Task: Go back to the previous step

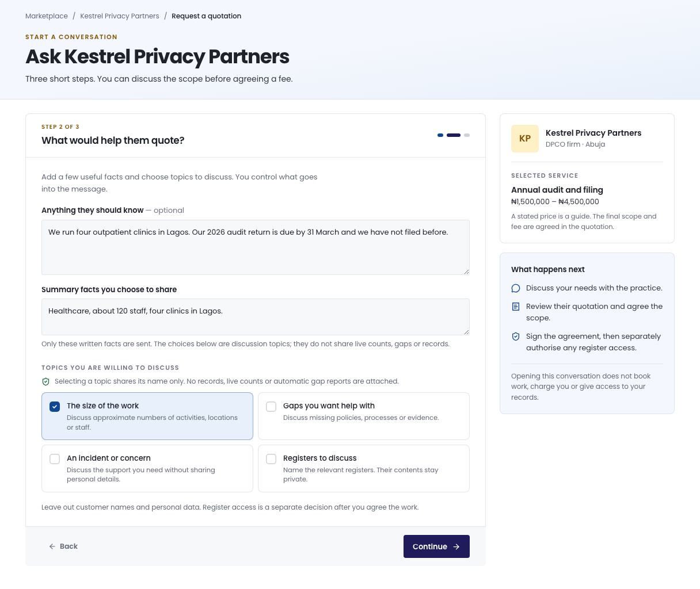Action: point(63,546)
